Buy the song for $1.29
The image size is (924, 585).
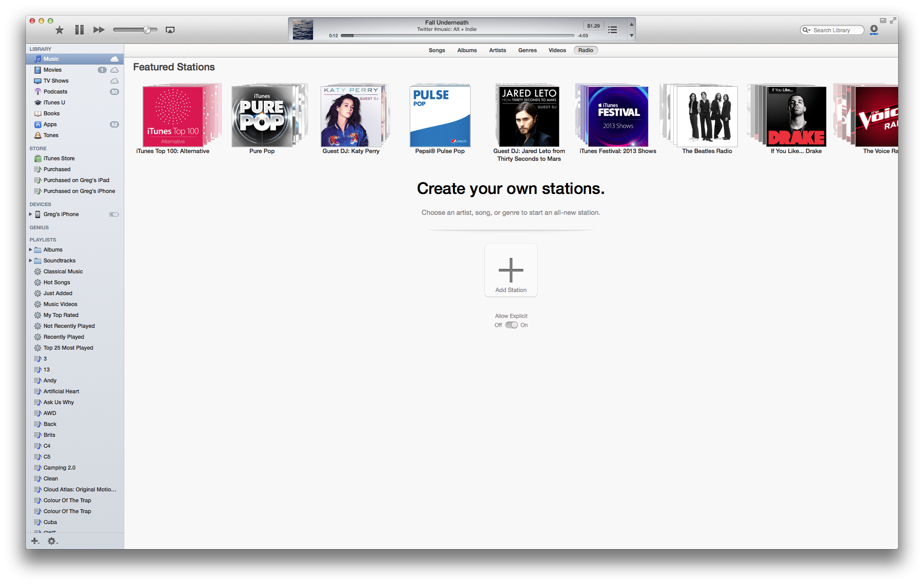pyautogui.click(x=593, y=26)
